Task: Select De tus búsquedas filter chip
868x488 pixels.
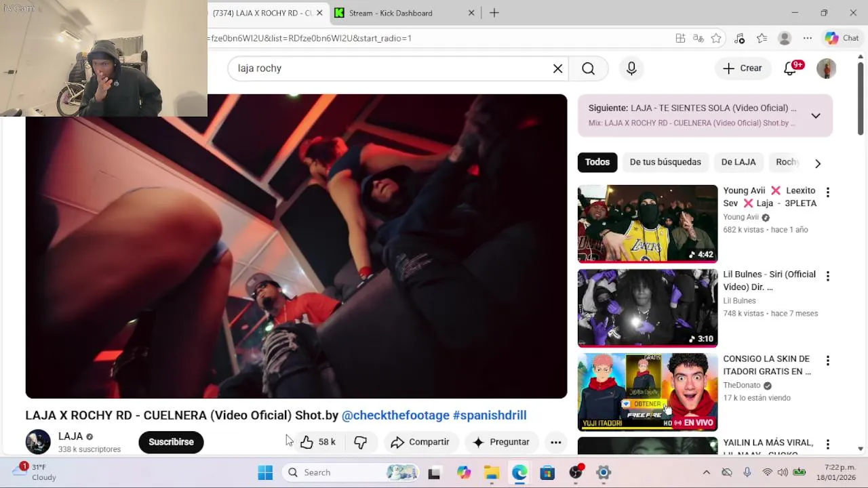Action: click(665, 162)
